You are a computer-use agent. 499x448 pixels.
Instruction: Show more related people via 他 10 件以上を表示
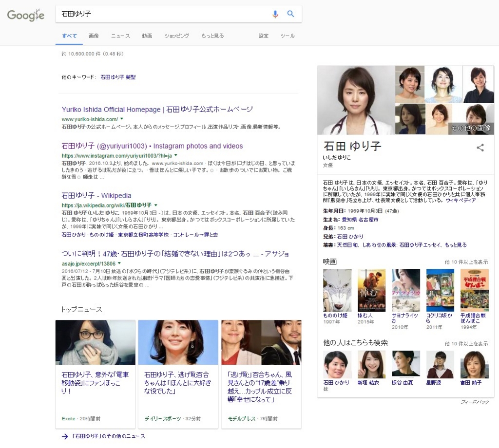tap(466, 344)
